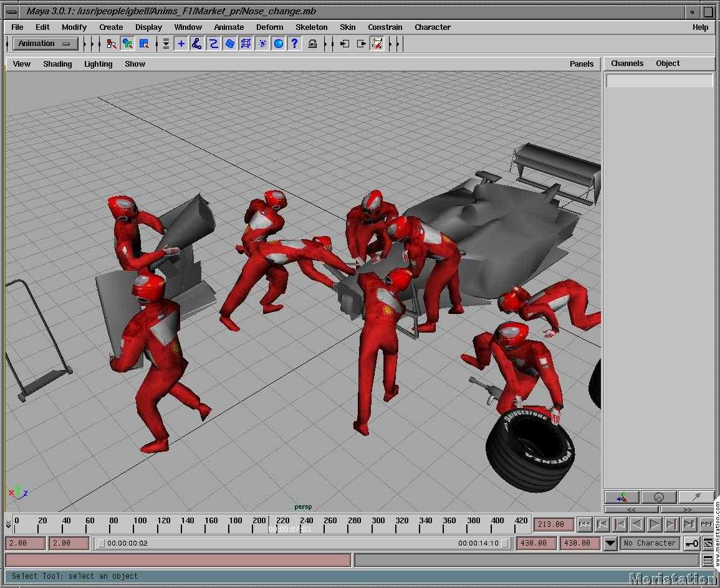Click the speed dial icon button in Channel Box
This screenshot has width=720, height=588.
click(x=658, y=496)
